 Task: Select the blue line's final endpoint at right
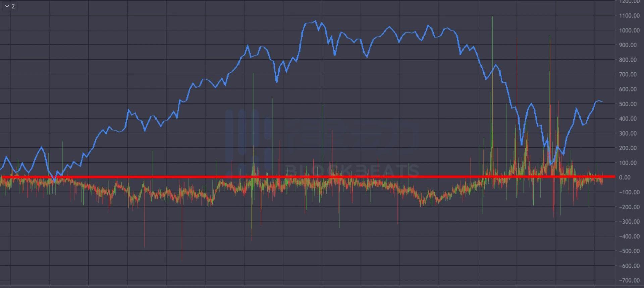click(602, 102)
